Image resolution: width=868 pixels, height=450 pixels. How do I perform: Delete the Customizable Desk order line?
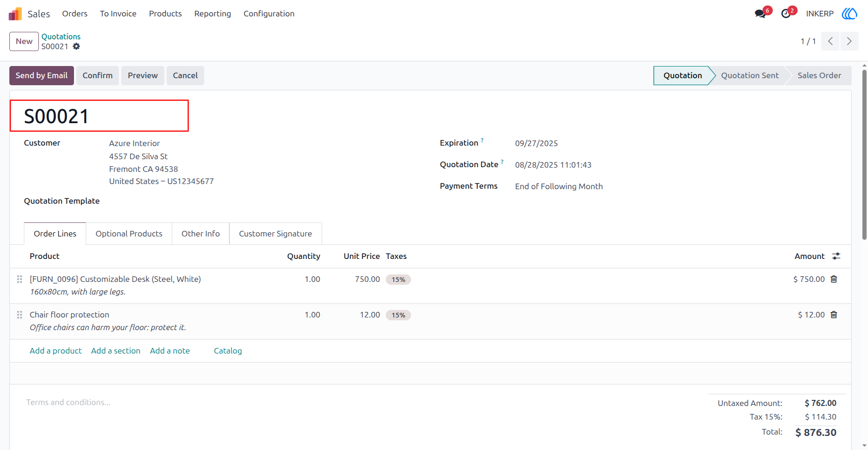[834, 279]
